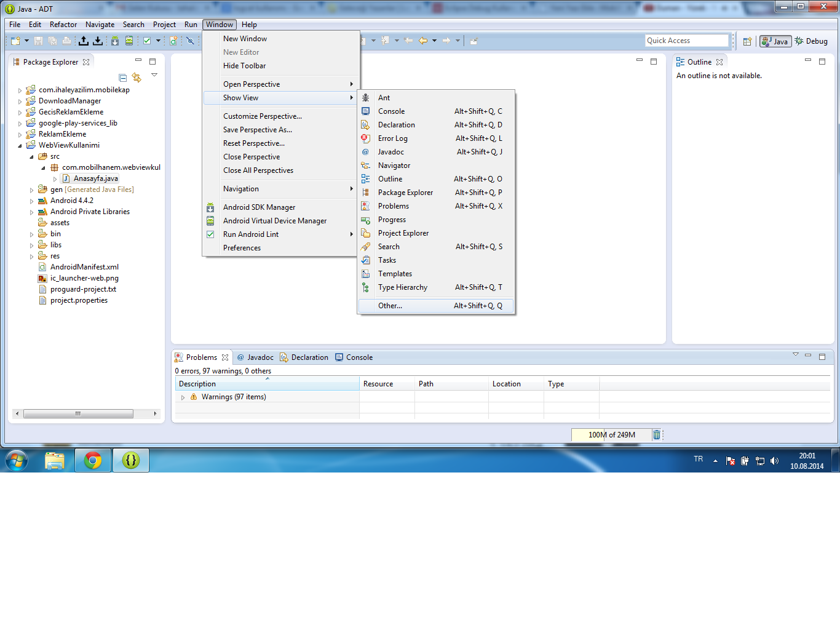Click the Windows Start button

(17, 460)
